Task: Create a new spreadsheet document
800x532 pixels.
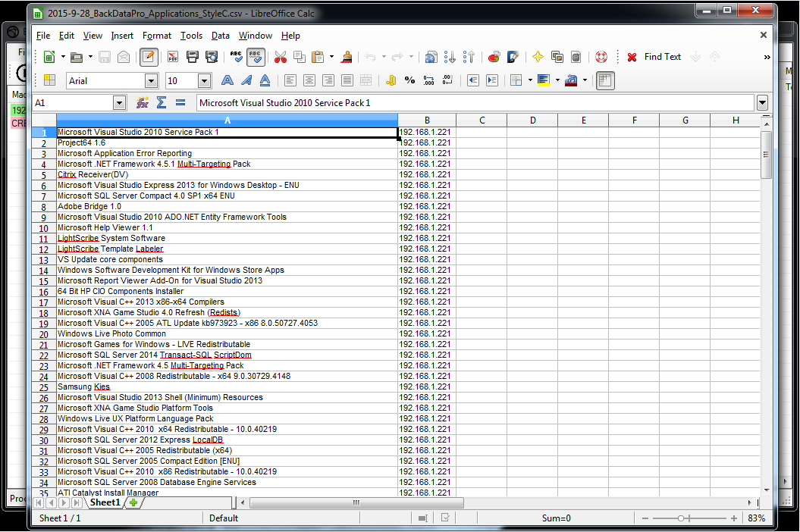Action: tap(49, 57)
